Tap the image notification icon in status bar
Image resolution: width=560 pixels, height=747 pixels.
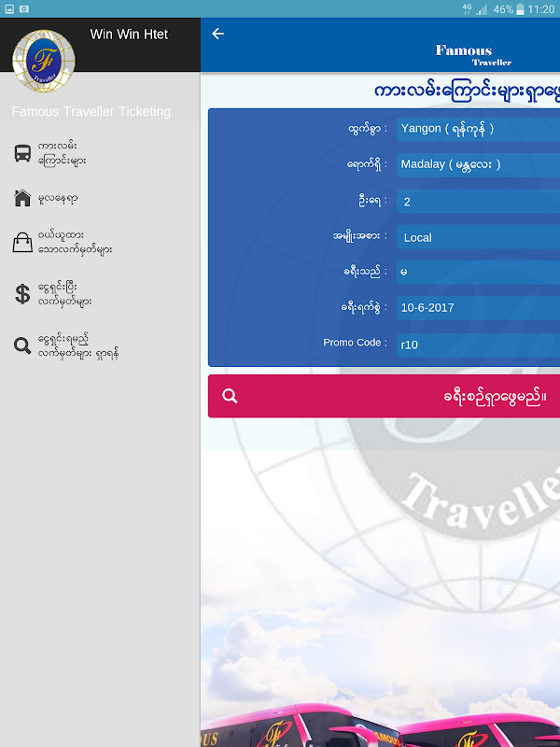9,9
